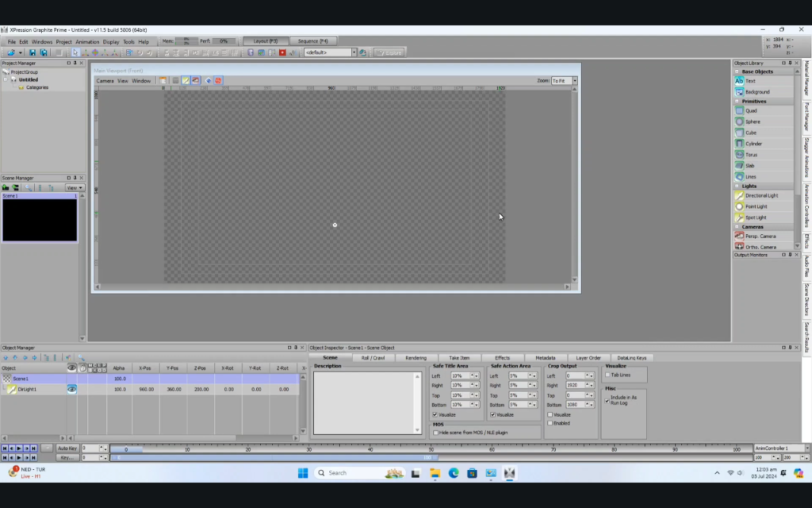Choose the Sphere primitive
Viewport: 812px width, 508px height.
coord(764,121)
